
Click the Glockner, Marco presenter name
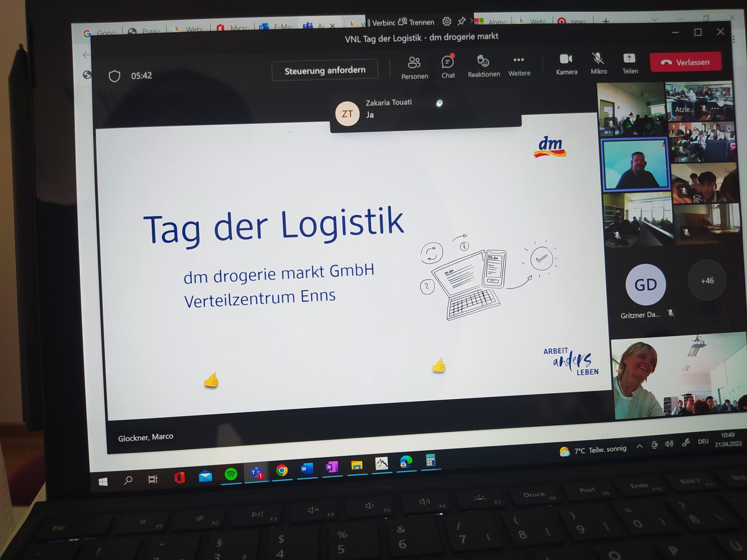[146, 437]
